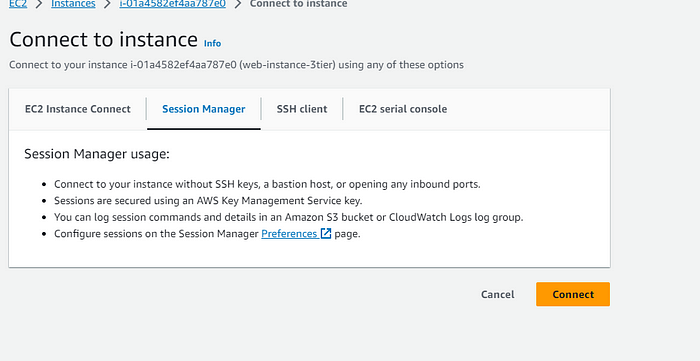The image size is (700, 361).
Task: Click the web-instance-3tier description text
Action: point(289,65)
